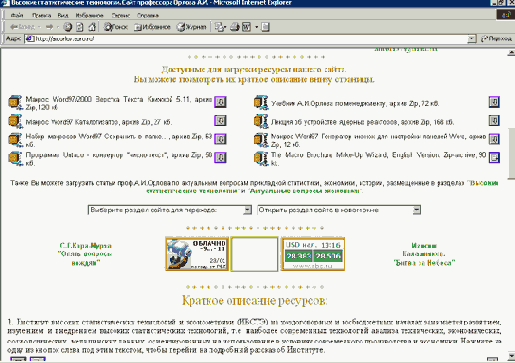
Task: Go to the Home page icon
Action: pyautogui.click(x=92, y=27)
